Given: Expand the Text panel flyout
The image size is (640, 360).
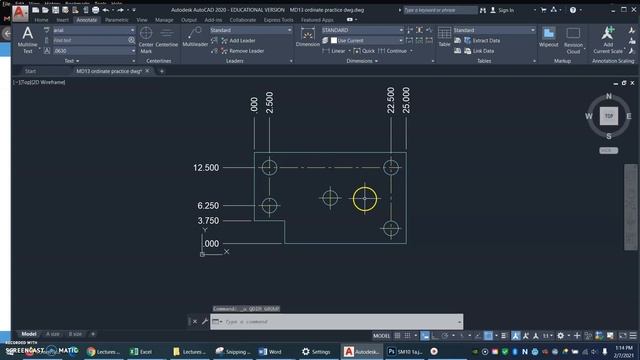Looking at the screenshot, I should (72, 61).
